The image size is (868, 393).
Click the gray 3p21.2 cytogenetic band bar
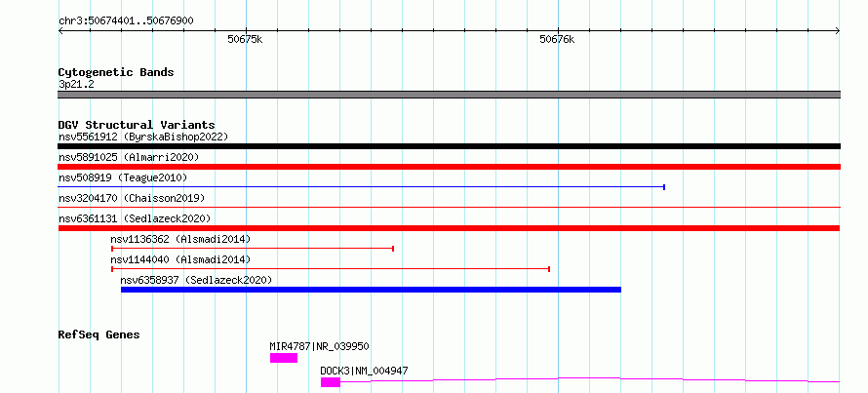tap(449, 95)
